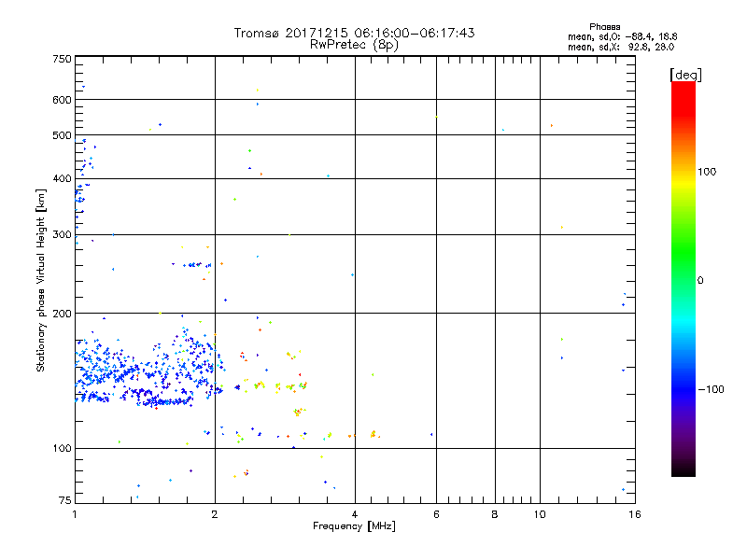This screenshot has height=560, width=747.
Task: Click the 'mean, sd,X: 92.8, 28.0' line
Action: click(621, 47)
